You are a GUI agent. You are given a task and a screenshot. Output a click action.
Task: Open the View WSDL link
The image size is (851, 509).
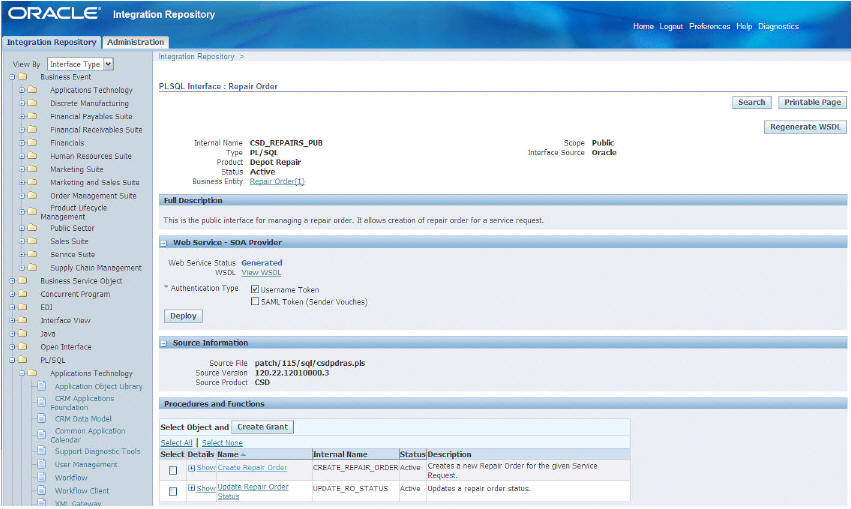pos(261,272)
